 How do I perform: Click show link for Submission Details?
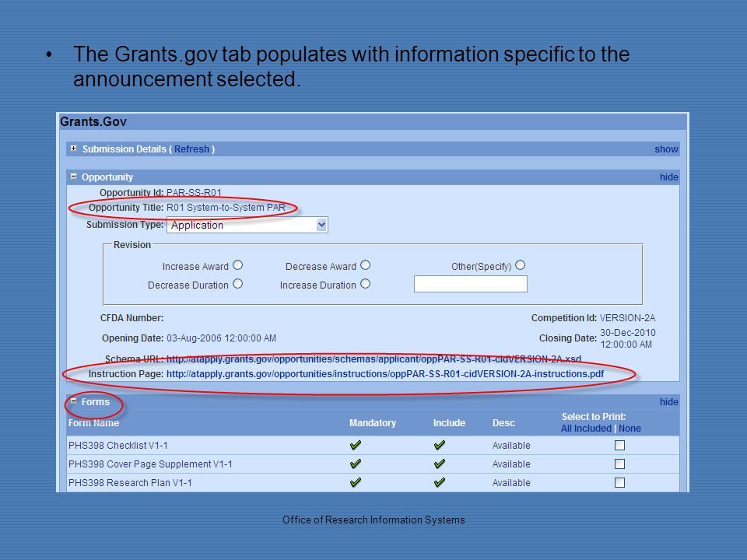pos(666,149)
